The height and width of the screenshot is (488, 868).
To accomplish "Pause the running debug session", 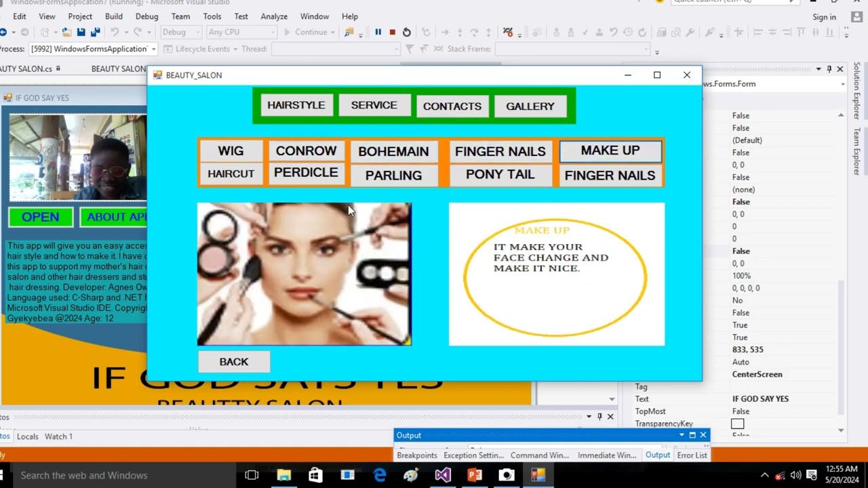I will point(378,32).
